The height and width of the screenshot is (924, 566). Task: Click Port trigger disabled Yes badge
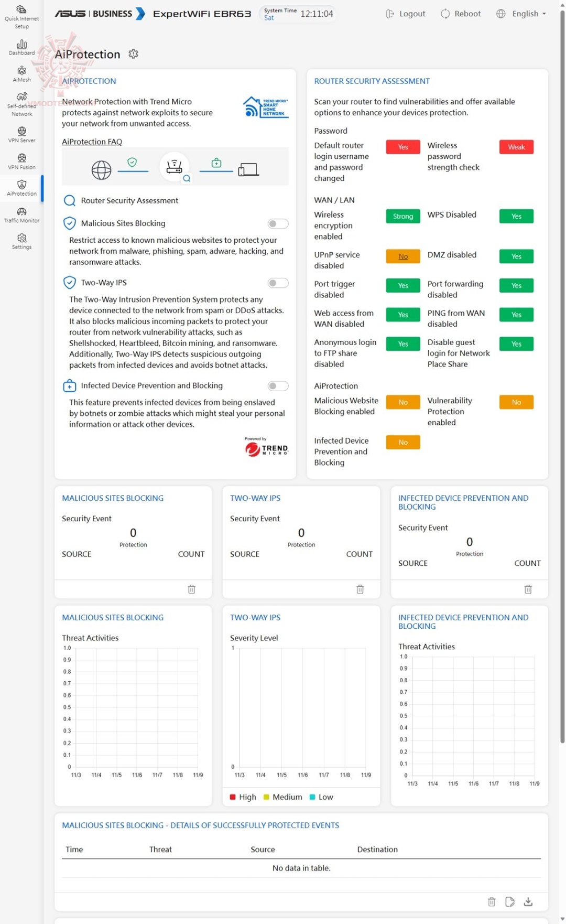[403, 285]
